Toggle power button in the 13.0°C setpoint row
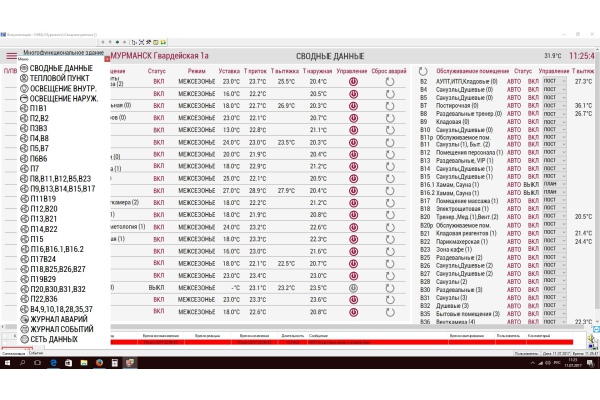This screenshot has height=400, width=600. click(352, 130)
